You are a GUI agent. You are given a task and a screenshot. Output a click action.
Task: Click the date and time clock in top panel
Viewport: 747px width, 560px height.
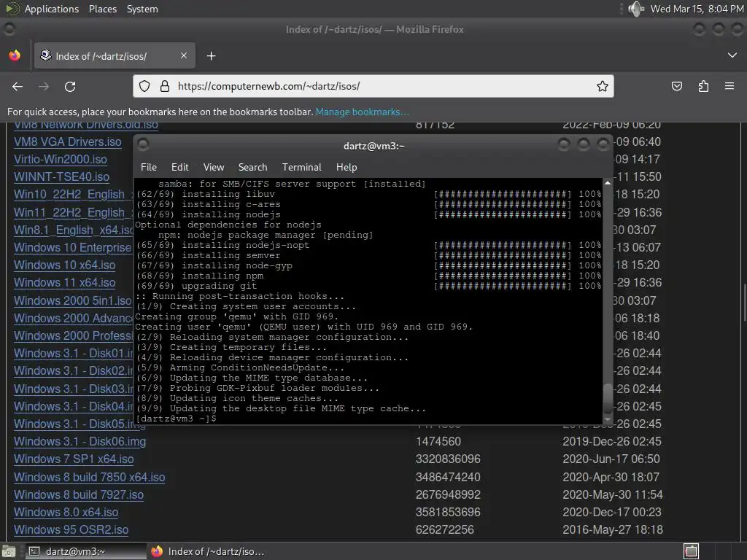697,9
